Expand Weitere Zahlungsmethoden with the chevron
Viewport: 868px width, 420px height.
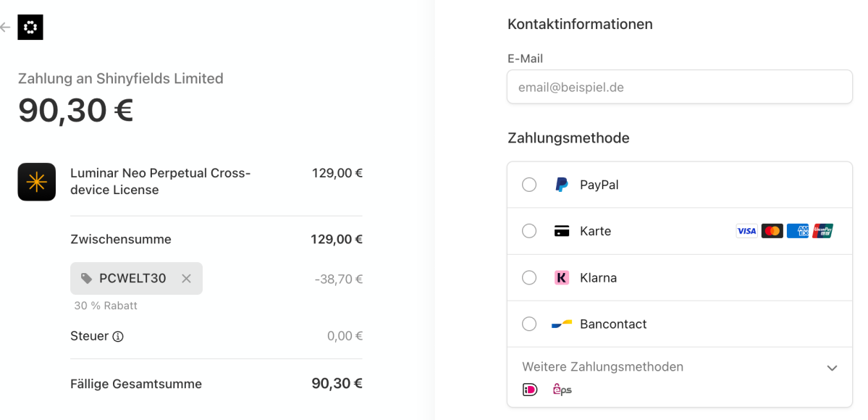click(x=832, y=368)
